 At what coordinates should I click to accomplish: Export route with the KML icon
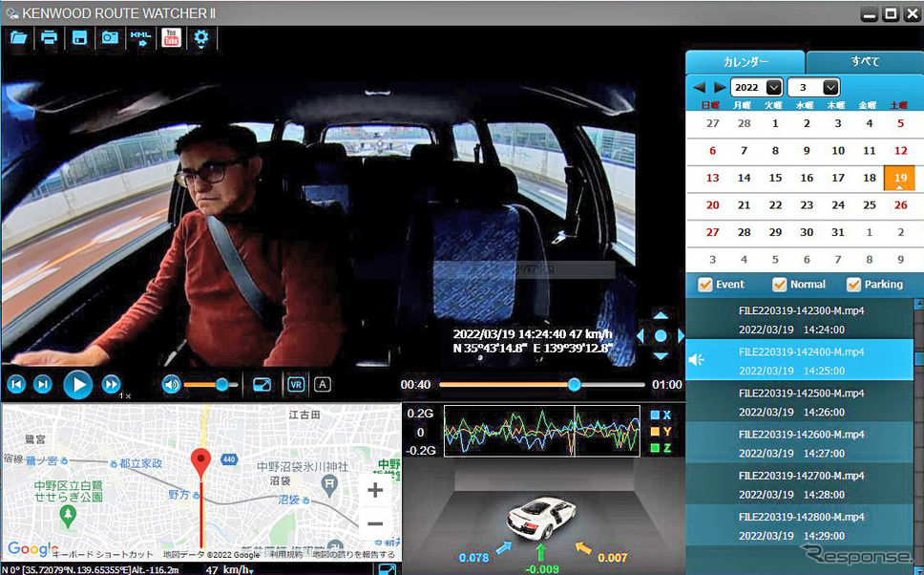coord(141,38)
